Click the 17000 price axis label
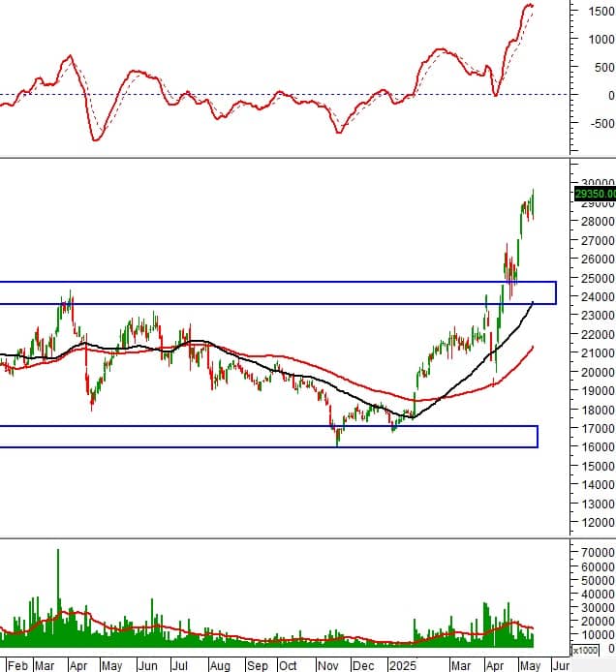This screenshot has width=616, height=672. (598, 429)
